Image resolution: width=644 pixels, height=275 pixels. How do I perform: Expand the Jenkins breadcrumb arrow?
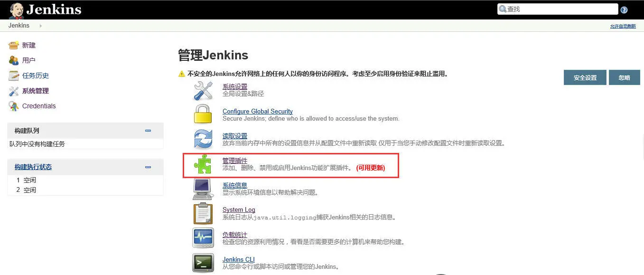pos(41,26)
